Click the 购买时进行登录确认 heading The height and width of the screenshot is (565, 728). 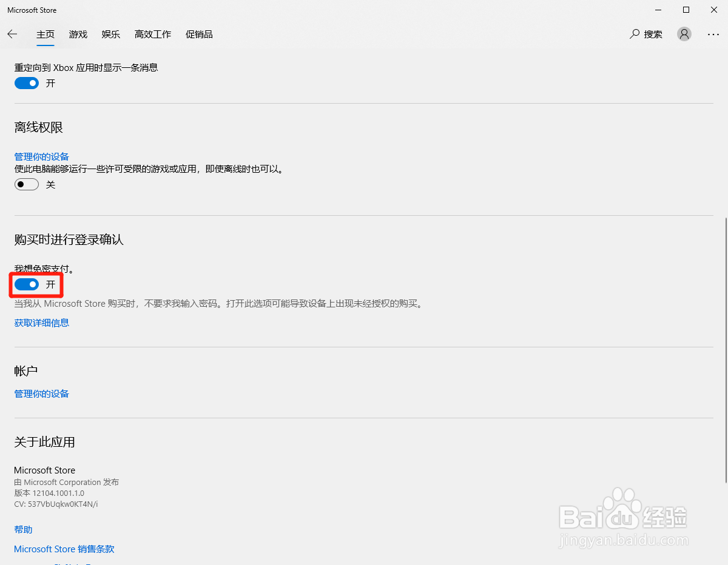(x=69, y=240)
